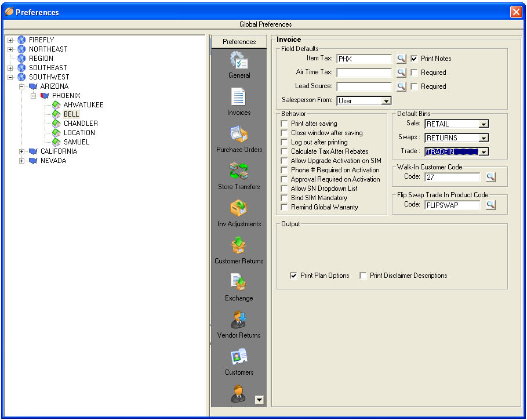
Task: Enable Phone # Required on Activation
Action: [284, 170]
